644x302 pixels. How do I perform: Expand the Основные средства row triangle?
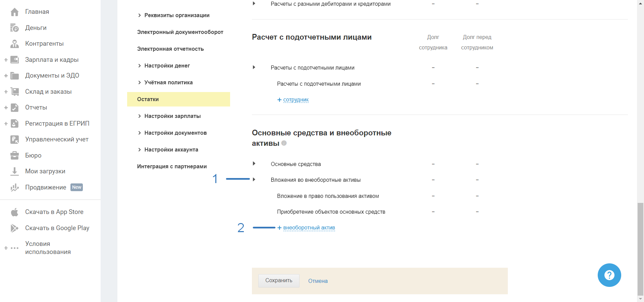coord(254,164)
